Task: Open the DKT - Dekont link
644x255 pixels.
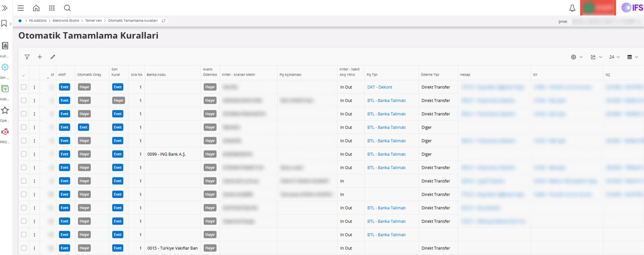Action: pyautogui.click(x=379, y=87)
